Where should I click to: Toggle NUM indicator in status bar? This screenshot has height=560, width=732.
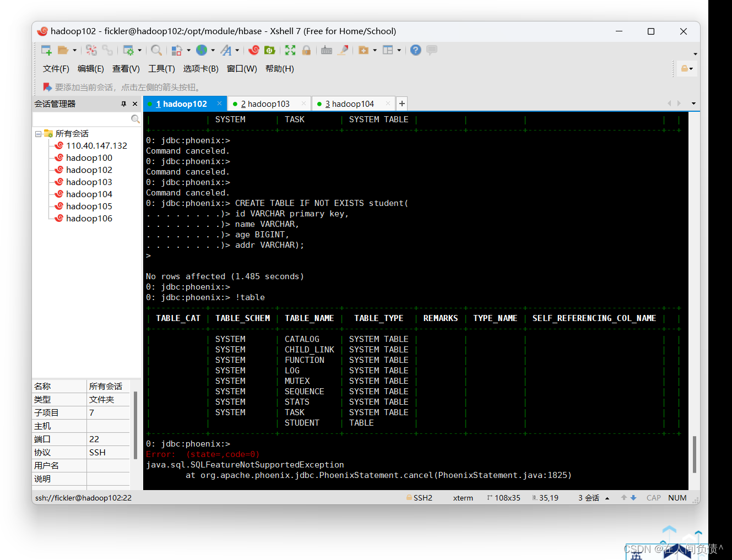tap(677, 498)
